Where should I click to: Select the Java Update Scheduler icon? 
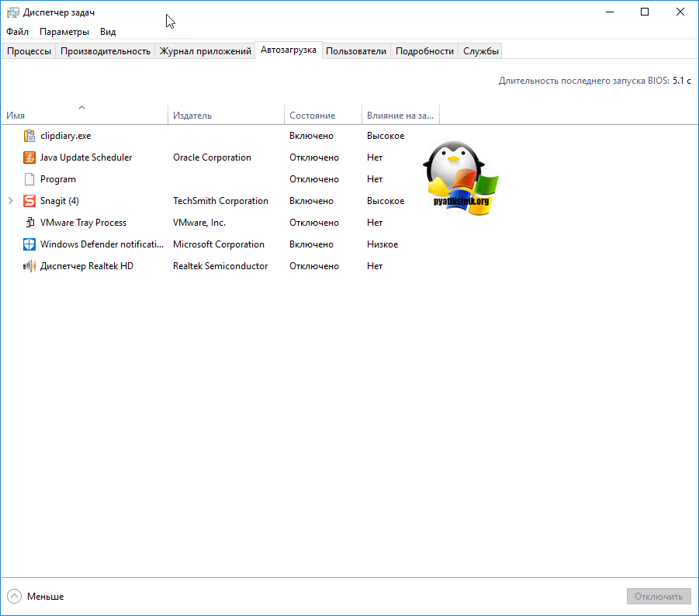coord(29,157)
